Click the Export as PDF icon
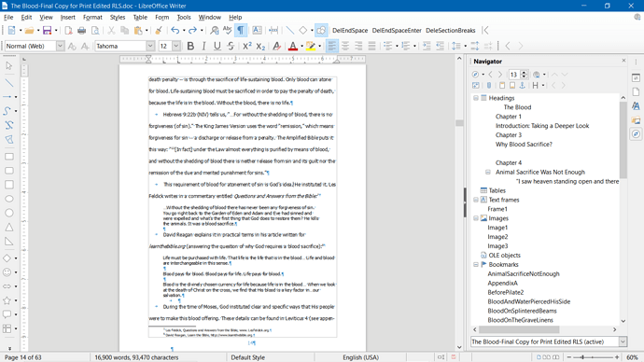 point(68,31)
